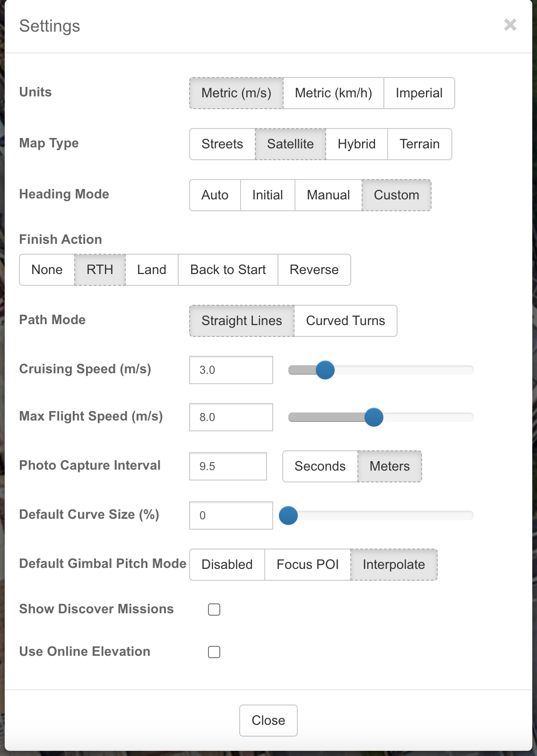Choose Back to Start finish action
Viewport: 537px width, 756px height.
(x=228, y=270)
